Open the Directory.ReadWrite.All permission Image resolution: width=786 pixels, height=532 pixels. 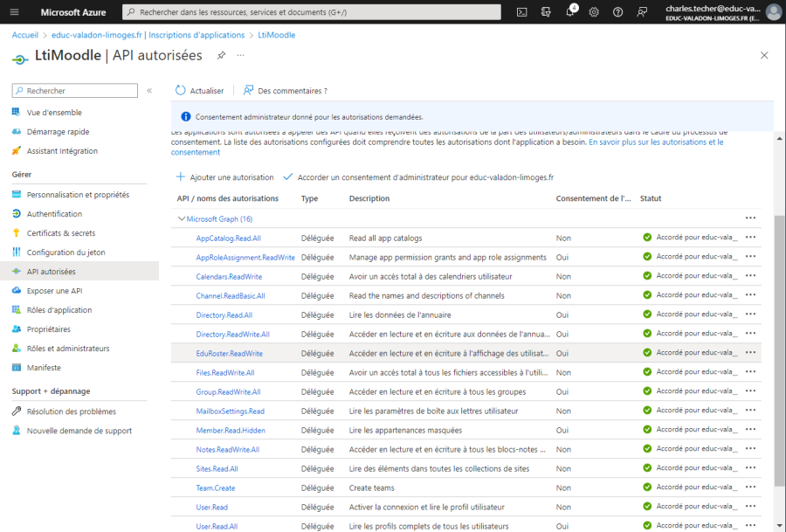click(232, 335)
